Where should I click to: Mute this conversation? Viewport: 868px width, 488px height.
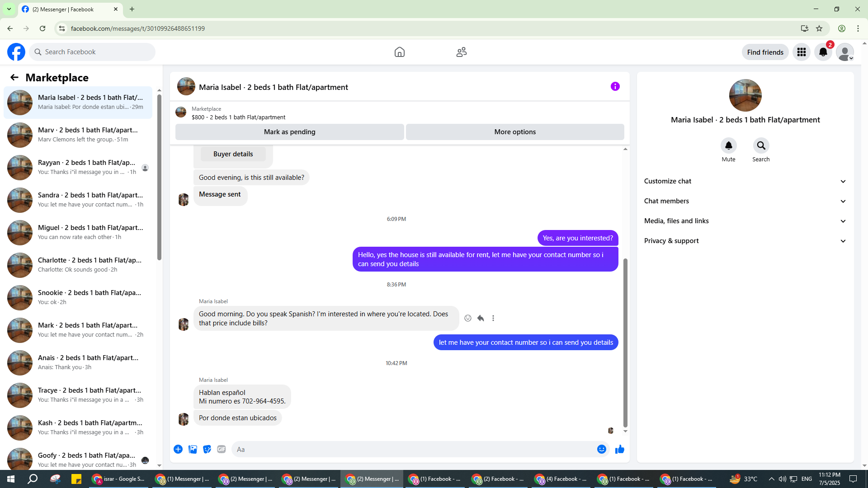pos(728,145)
